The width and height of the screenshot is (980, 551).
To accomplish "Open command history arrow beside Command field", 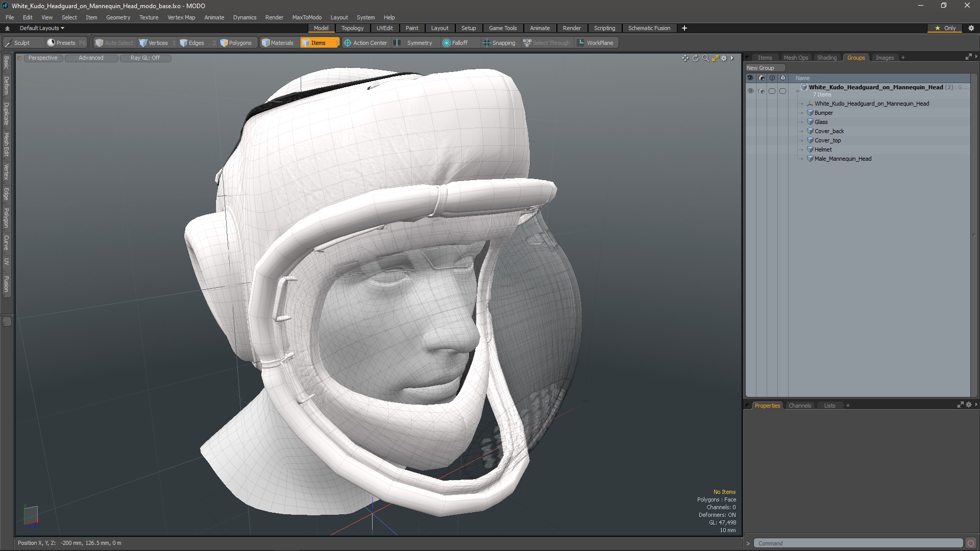I will point(748,543).
